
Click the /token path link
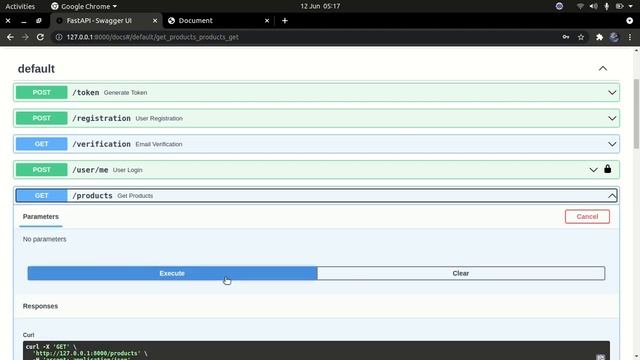[x=86, y=93]
